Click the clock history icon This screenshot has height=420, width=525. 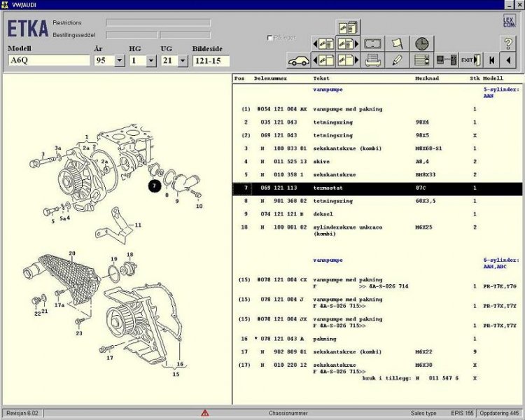pos(421,43)
